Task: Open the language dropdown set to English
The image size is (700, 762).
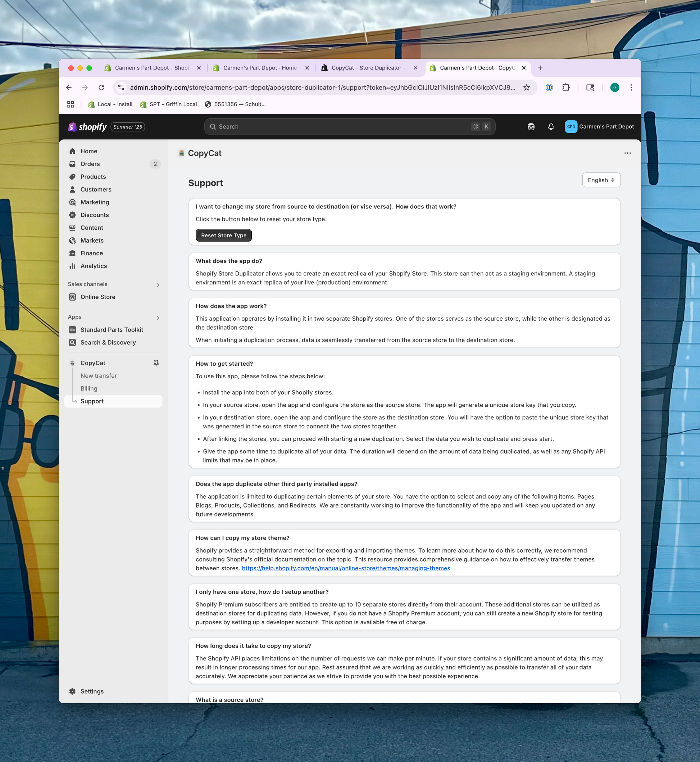Action: (x=601, y=180)
